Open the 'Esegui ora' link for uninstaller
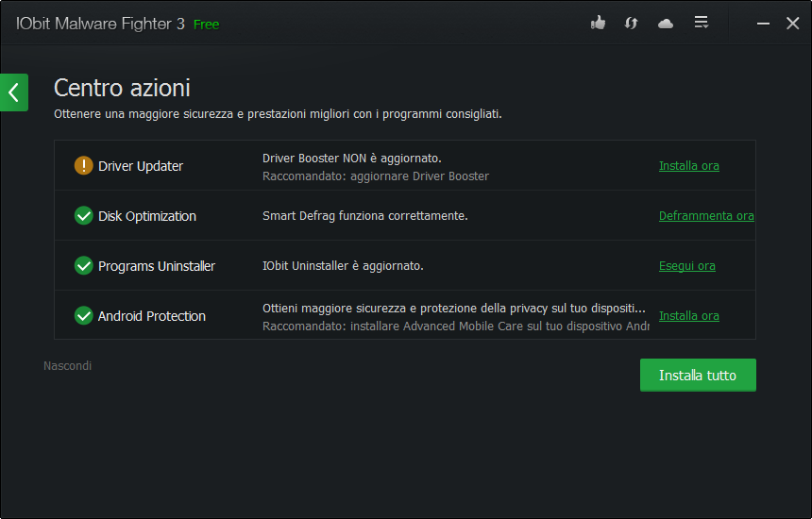 686,266
